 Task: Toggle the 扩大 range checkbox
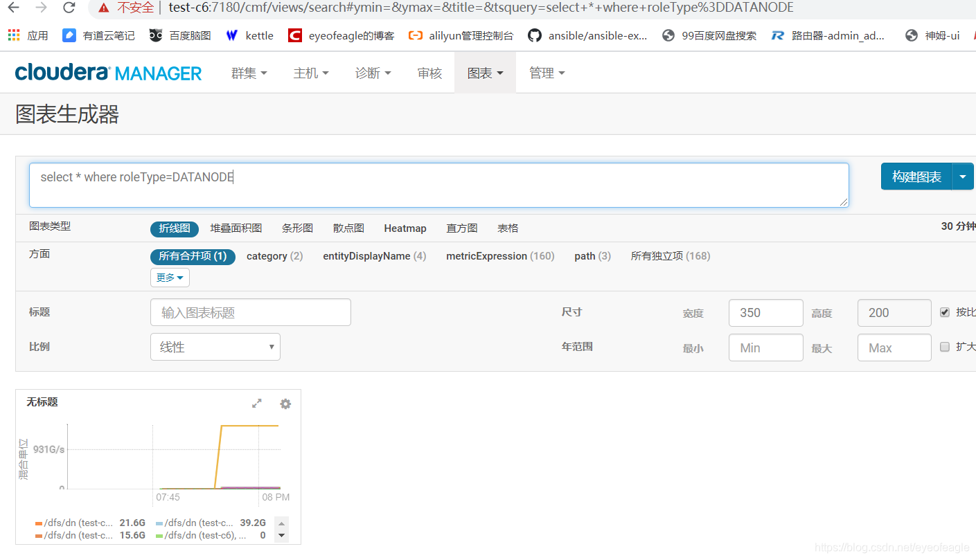945,347
